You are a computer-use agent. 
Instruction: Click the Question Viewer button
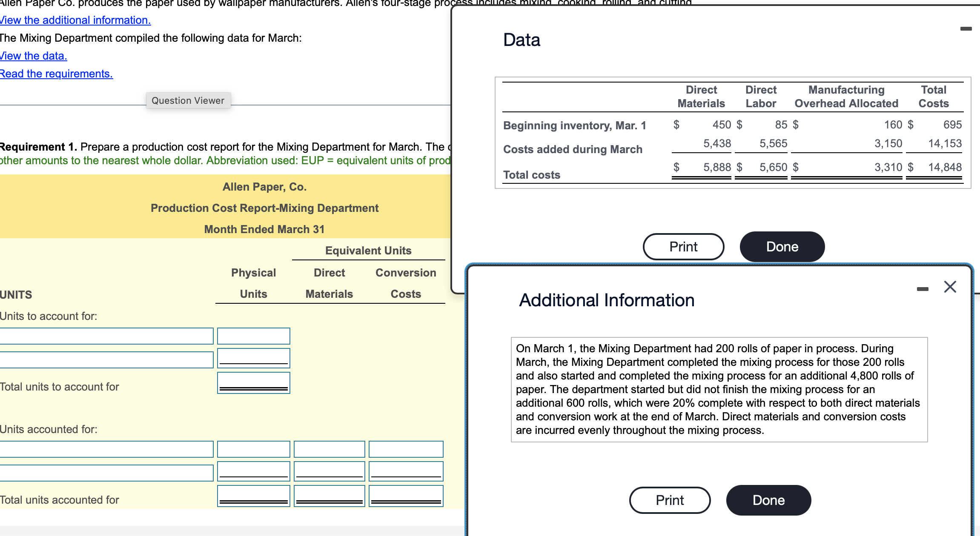tap(188, 100)
